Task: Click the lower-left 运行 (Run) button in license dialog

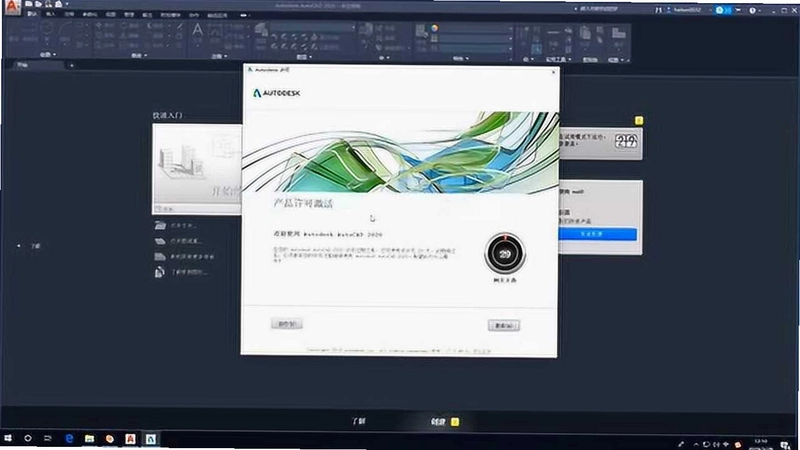Action: coord(287,323)
